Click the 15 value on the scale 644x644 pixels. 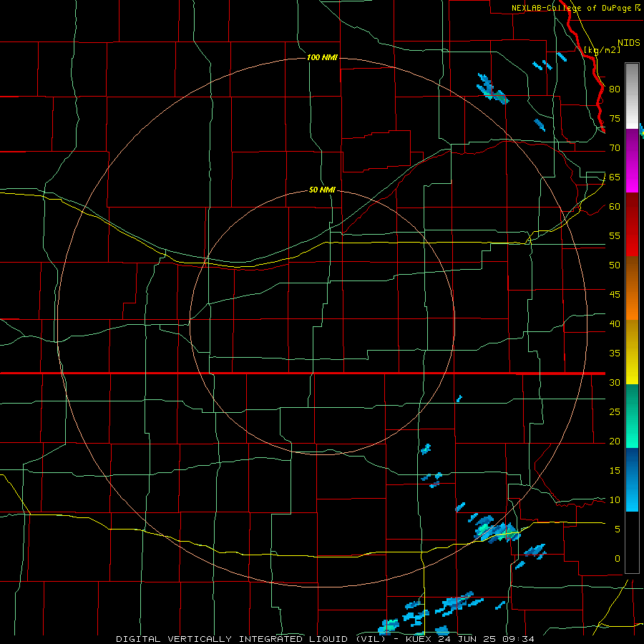tap(615, 471)
